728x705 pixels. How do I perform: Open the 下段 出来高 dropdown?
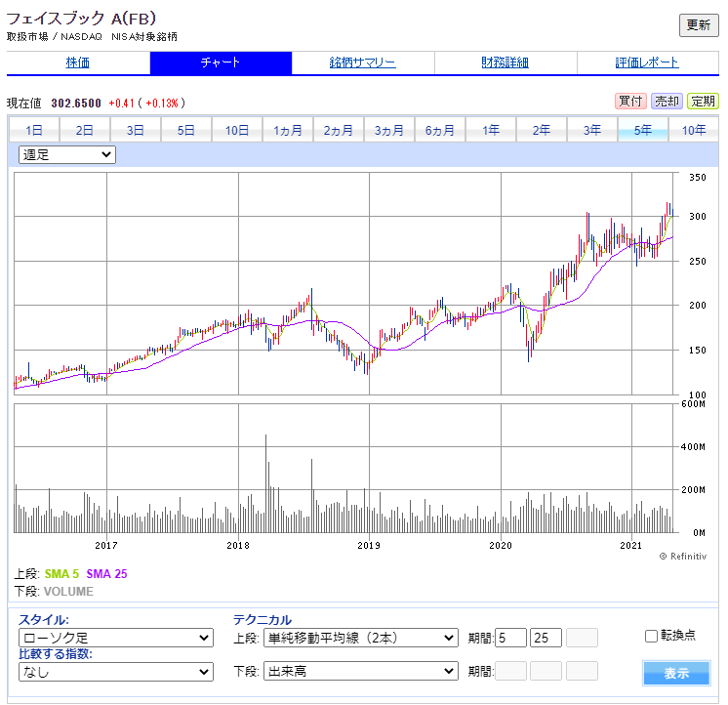(361, 671)
